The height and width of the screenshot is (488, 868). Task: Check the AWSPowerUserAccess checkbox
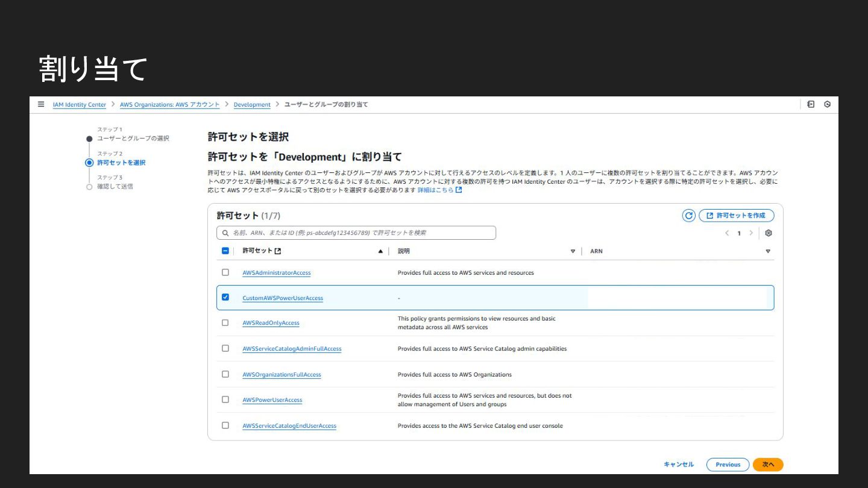(x=225, y=399)
